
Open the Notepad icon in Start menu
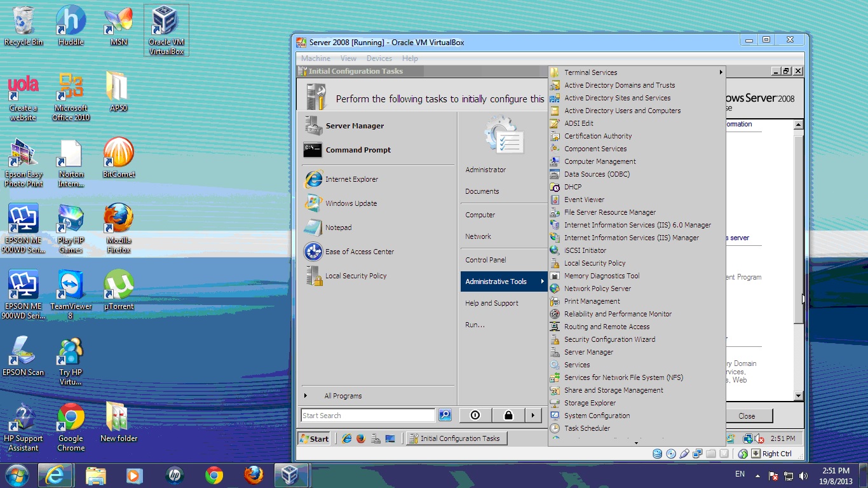tap(313, 227)
